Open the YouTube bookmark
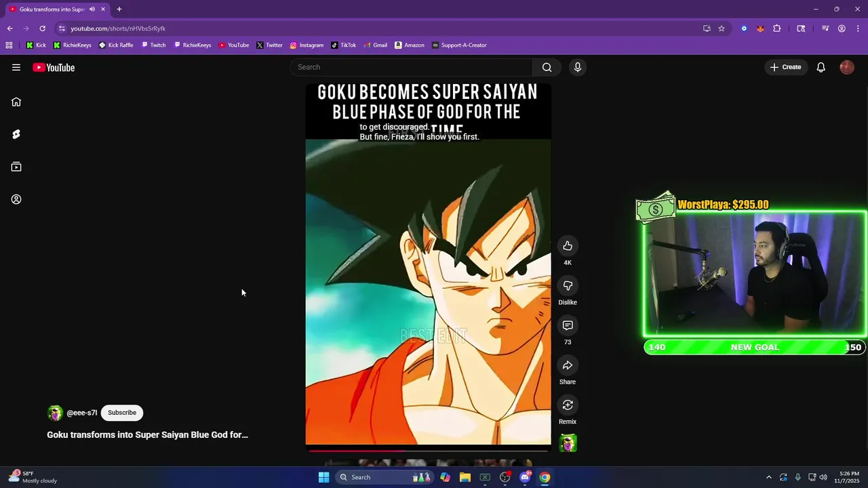Viewport: 868px width, 488px height. coord(233,45)
